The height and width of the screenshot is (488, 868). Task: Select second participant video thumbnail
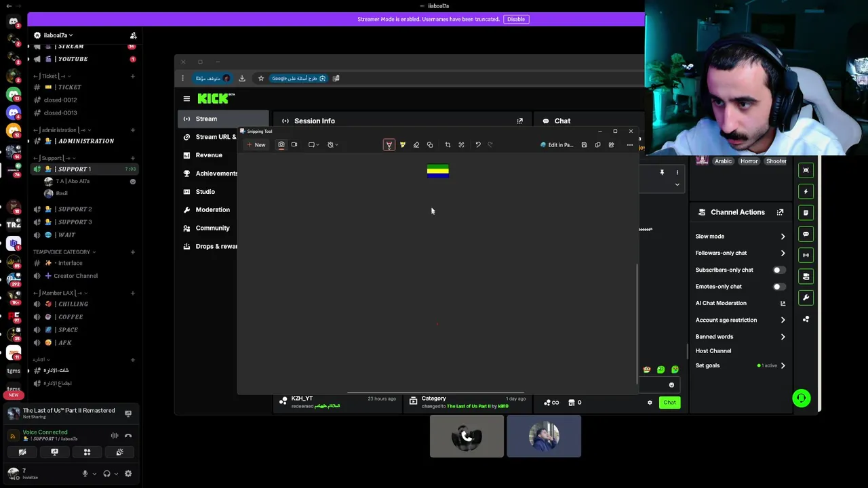pyautogui.click(x=544, y=436)
